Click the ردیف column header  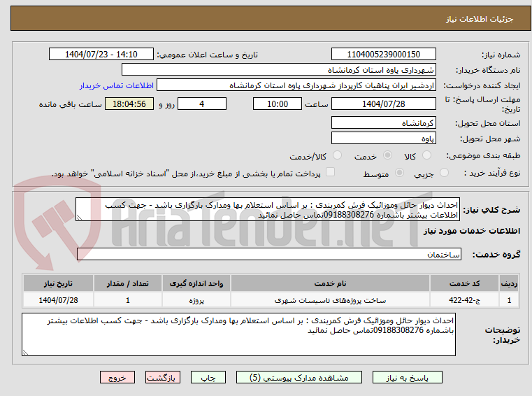tap(509, 283)
